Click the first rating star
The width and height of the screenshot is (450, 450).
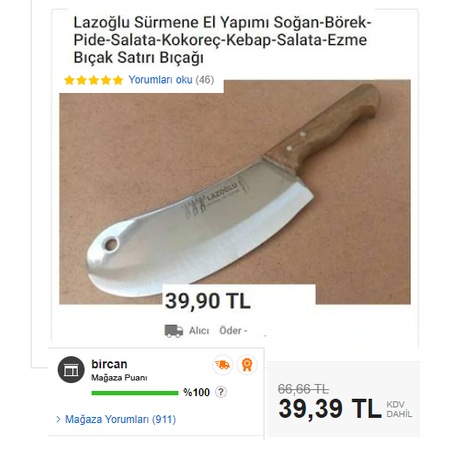tap(69, 80)
